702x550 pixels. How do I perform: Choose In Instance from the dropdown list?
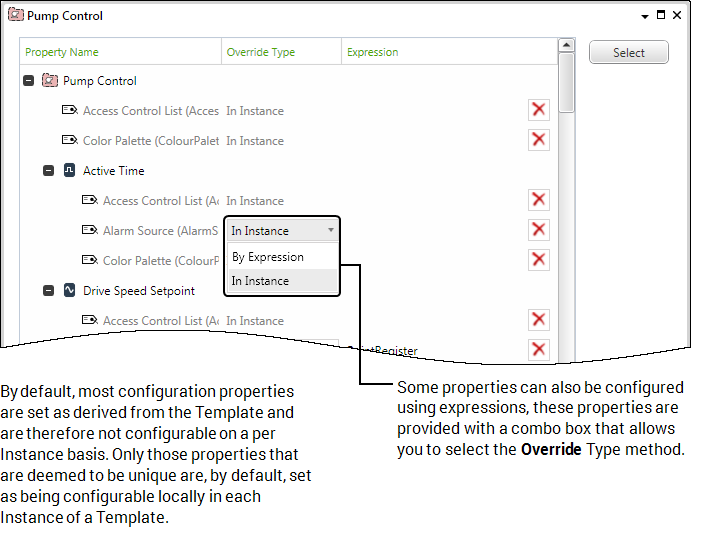pyautogui.click(x=260, y=281)
